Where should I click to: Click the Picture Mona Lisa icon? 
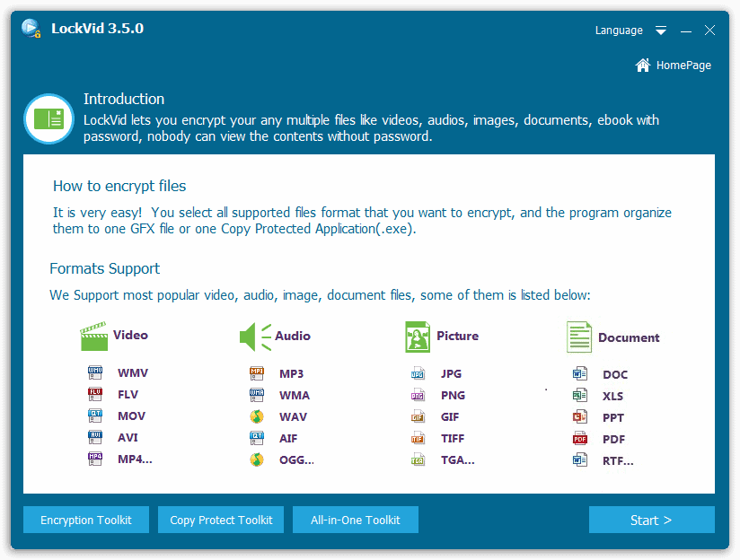tap(418, 337)
